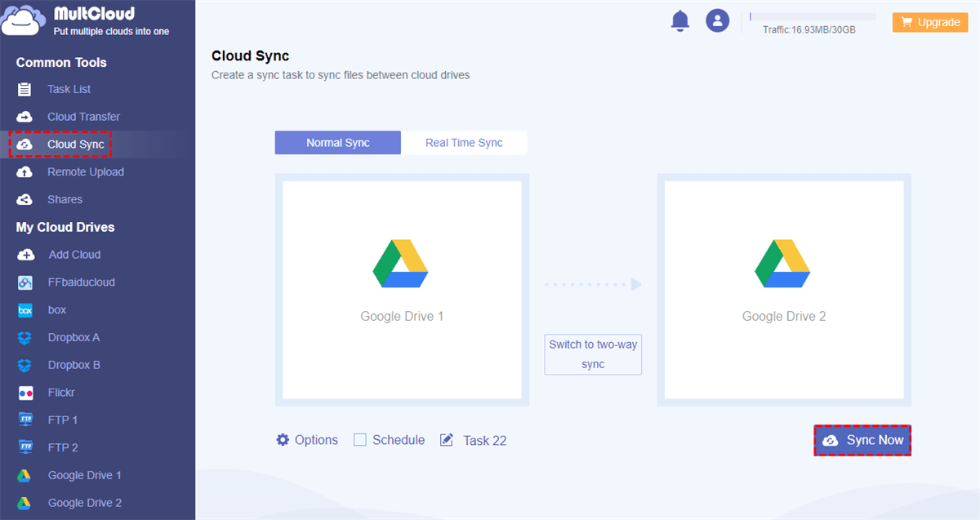The height and width of the screenshot is (520, 980).
Task: Switch to the Real Time Sync tab
Action: click(464, 143)
